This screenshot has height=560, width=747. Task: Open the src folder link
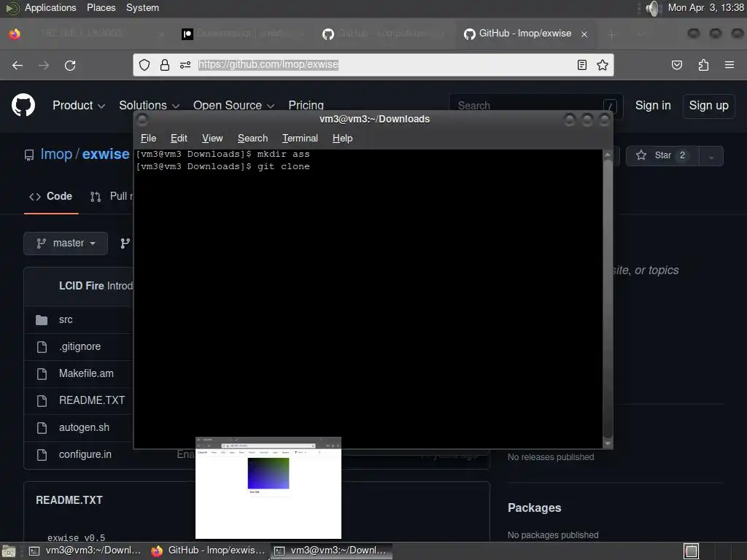pyautogui.click(x=66, y=320)
